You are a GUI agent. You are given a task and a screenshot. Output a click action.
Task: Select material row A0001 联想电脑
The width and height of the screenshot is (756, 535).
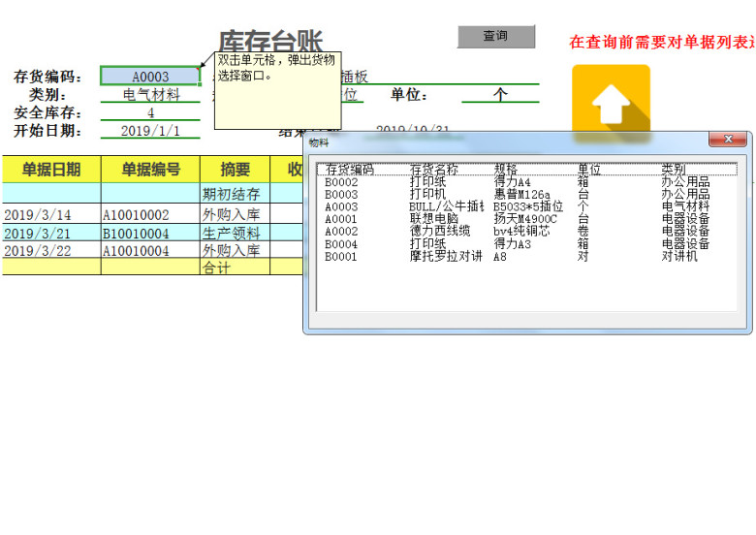[526, 219]
